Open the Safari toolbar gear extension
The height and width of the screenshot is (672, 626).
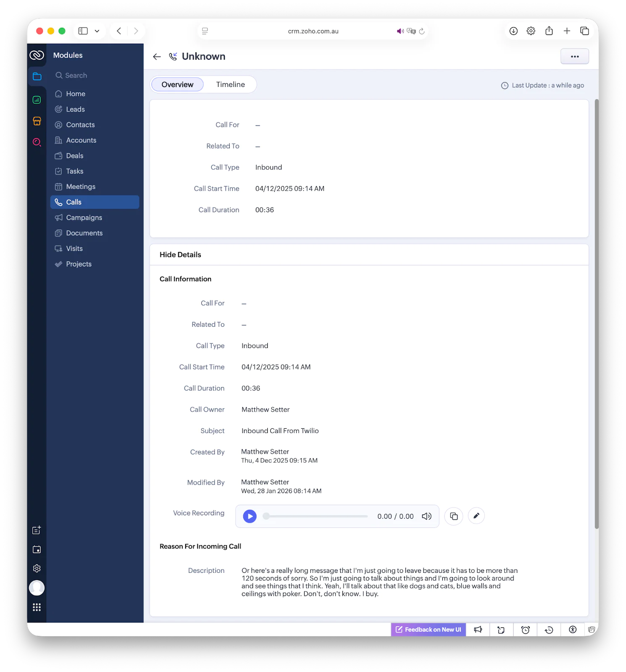pos(531,31)
